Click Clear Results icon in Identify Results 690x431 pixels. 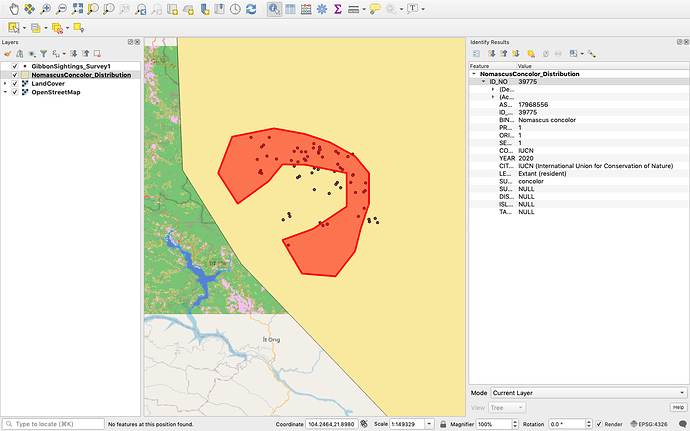point(531,54)
